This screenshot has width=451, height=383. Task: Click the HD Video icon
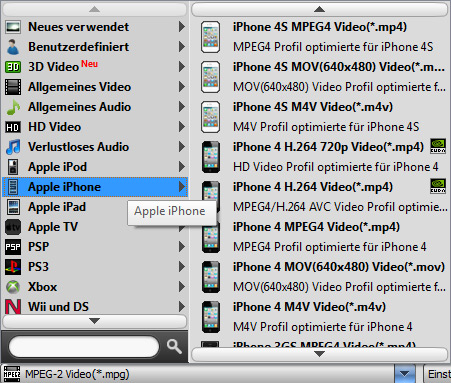pos(13,127)
